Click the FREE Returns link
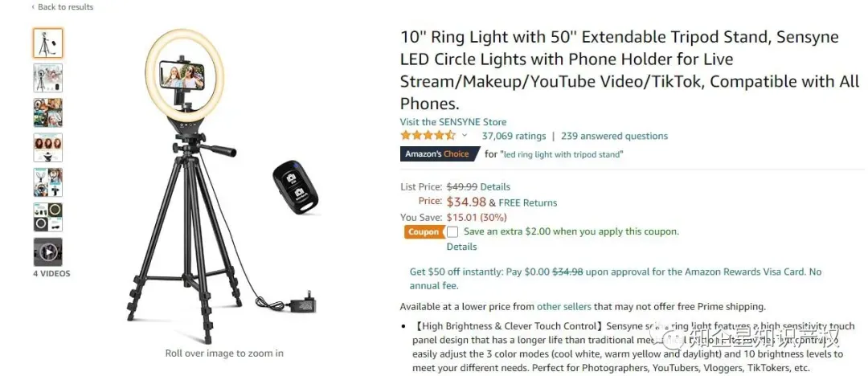The image size is (868, 376). (528, 202)
